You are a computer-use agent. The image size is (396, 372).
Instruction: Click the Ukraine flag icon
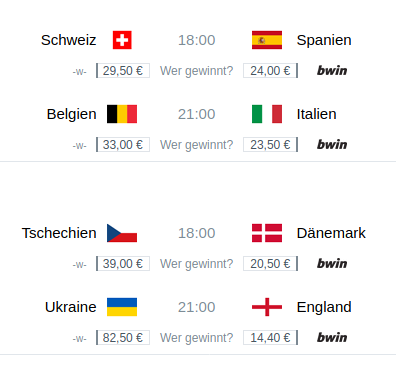point(122,307)
